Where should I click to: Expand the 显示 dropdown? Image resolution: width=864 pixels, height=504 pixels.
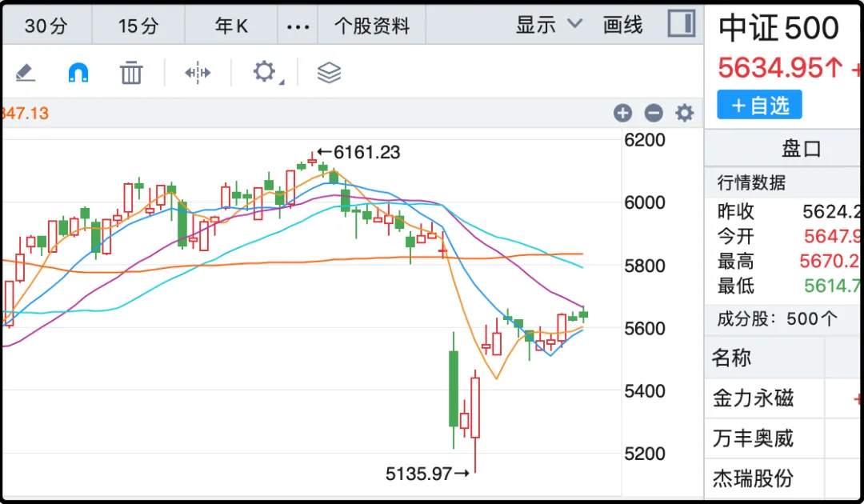coord(549,25)
